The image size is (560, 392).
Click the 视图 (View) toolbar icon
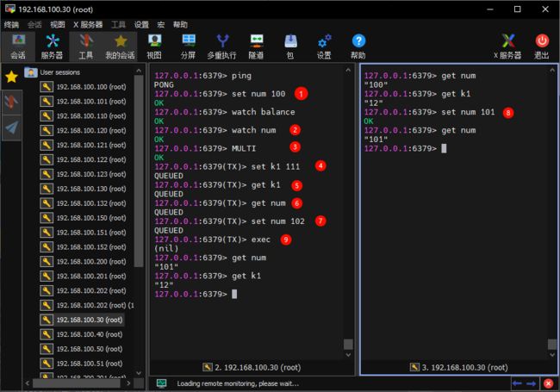(x=154, y=47)
